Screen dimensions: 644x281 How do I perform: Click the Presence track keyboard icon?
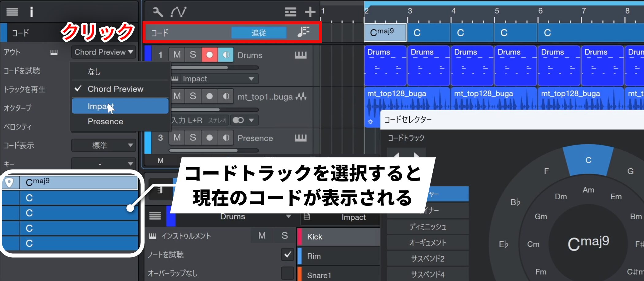[x=300, y=138]
